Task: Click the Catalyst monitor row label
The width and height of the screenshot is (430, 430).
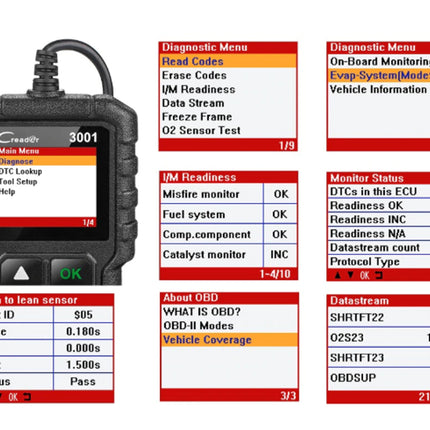Action: pos(204,255)
